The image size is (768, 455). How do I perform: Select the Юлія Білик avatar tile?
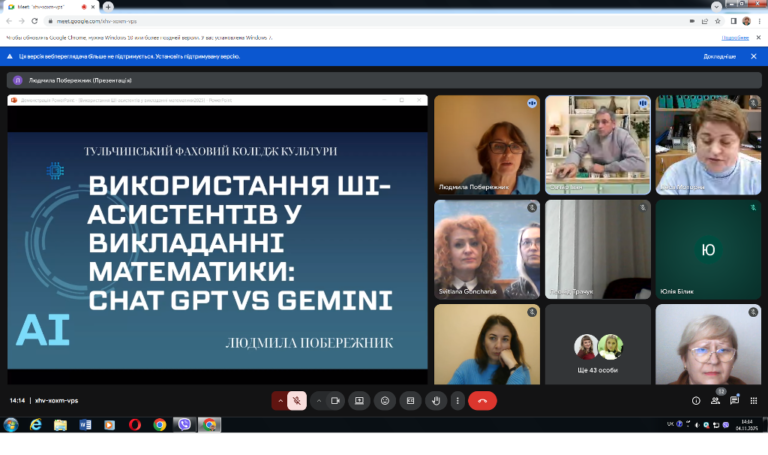click(708, 249)
